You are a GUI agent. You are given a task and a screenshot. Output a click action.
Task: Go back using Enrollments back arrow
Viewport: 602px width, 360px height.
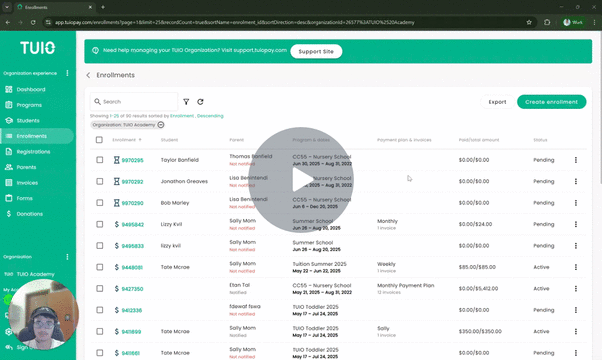click(88, 75)
